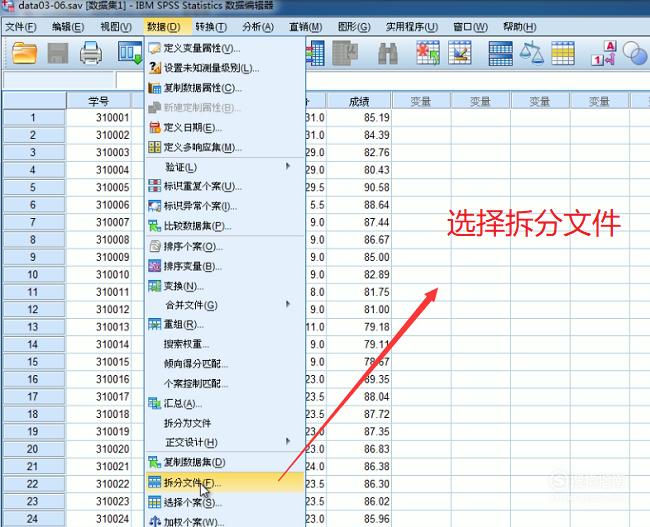This screenshot has height=527, width=650.
Task: Expand the 验证(L) submenu arrow
Action: pyautogui.click(x=288, y=167)
